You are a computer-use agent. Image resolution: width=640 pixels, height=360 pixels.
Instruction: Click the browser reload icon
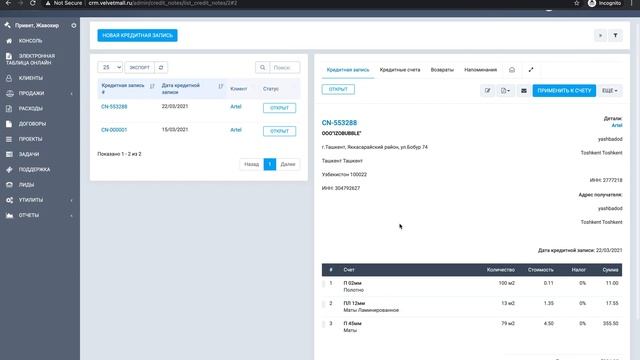tap(33, 3)
